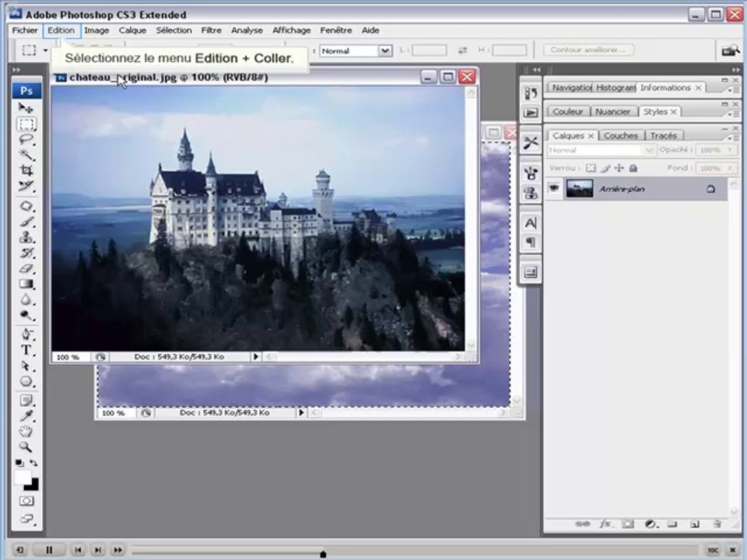Image resolution: width=747 pixels, height=560 pixels.
Task: Open the Calque menu
Action: click(x=132, y=30)
